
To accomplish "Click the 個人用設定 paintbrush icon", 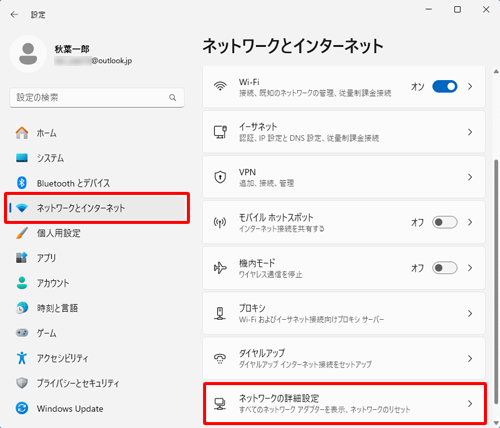I will (22, 233).
